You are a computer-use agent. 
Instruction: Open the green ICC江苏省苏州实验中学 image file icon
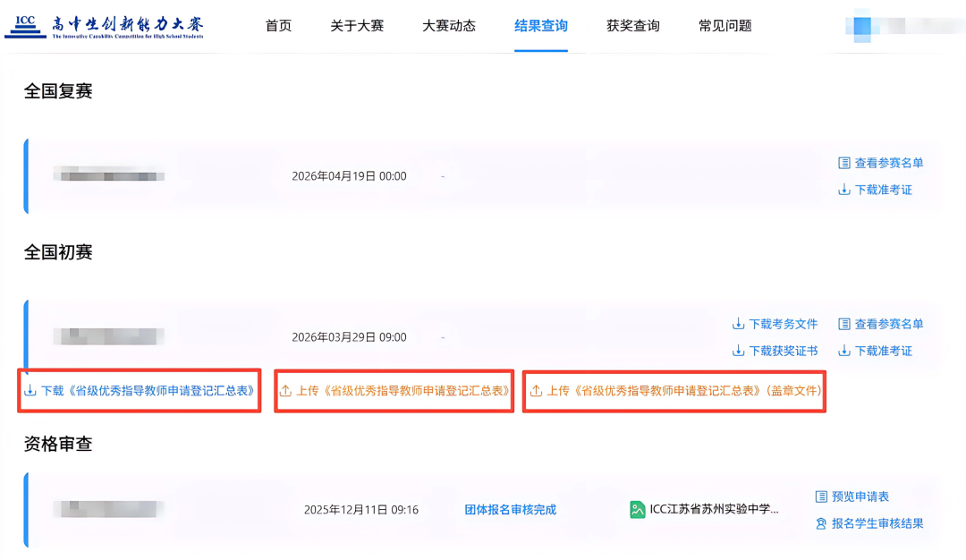(638, 510)
